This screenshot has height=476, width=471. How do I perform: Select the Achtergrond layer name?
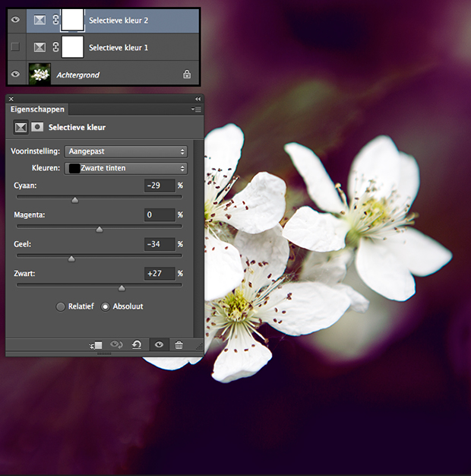[78, 75]
